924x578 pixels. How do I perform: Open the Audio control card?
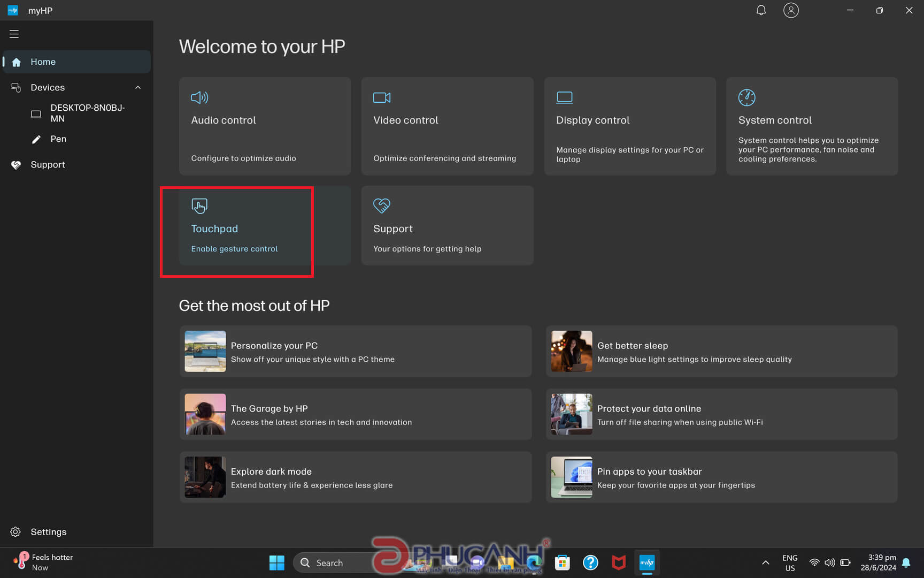pos(265,126)
